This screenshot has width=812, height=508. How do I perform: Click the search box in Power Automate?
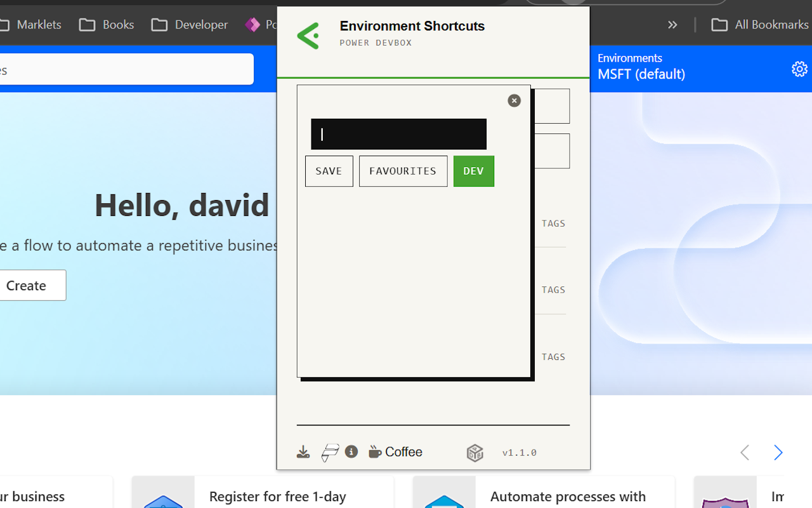(x=127, y=69)
